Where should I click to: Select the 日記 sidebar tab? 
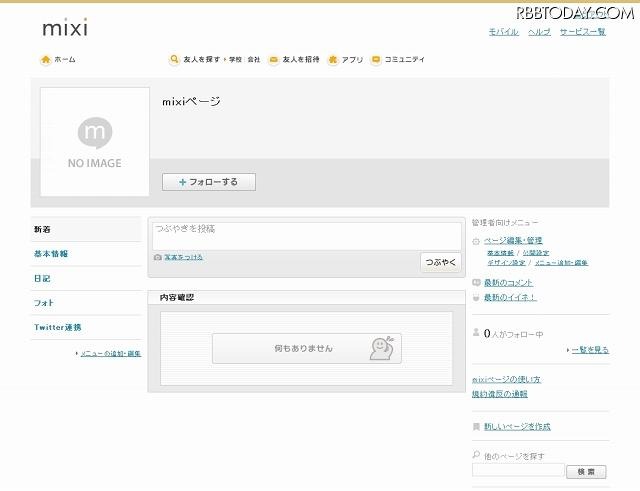click(86, 279)
